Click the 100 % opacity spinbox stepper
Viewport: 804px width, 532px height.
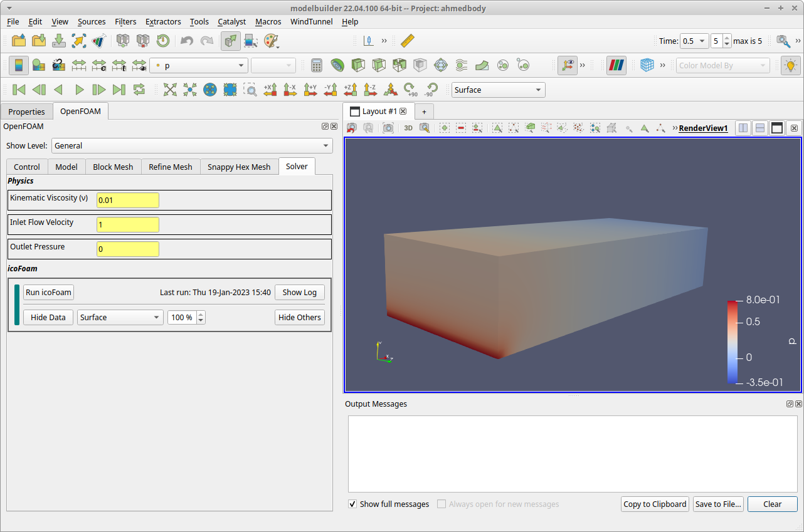pos(201,317)
